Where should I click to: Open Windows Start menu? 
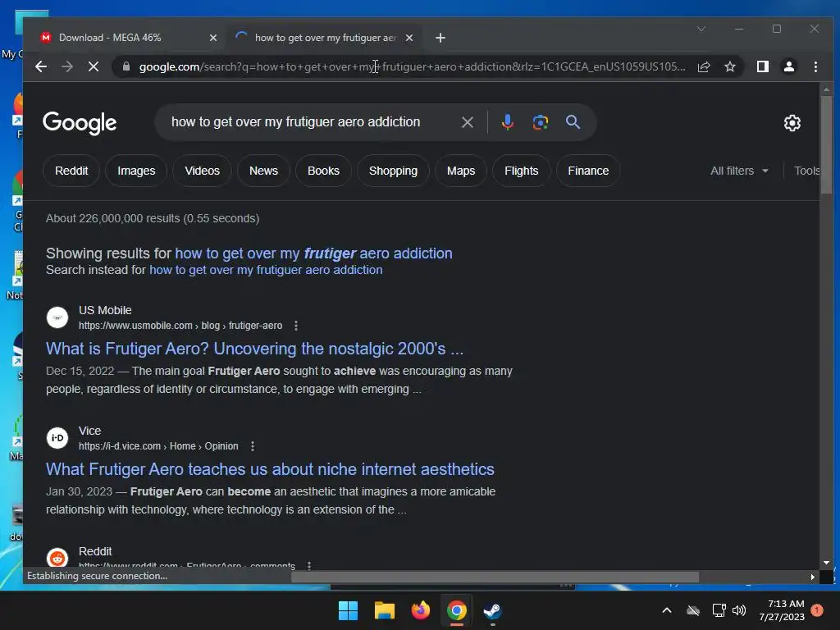click(x=348, y=610)
